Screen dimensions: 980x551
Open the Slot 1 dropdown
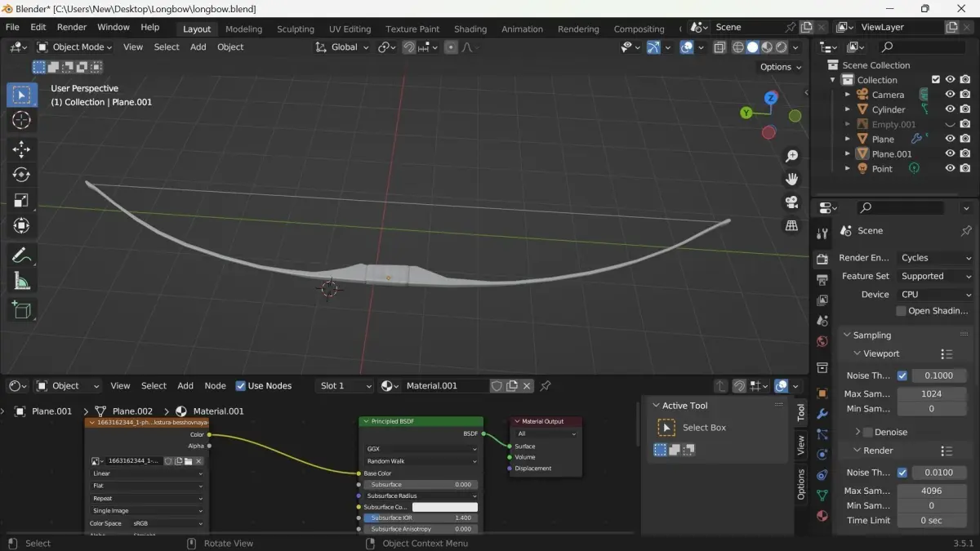(x=345, y=386)
